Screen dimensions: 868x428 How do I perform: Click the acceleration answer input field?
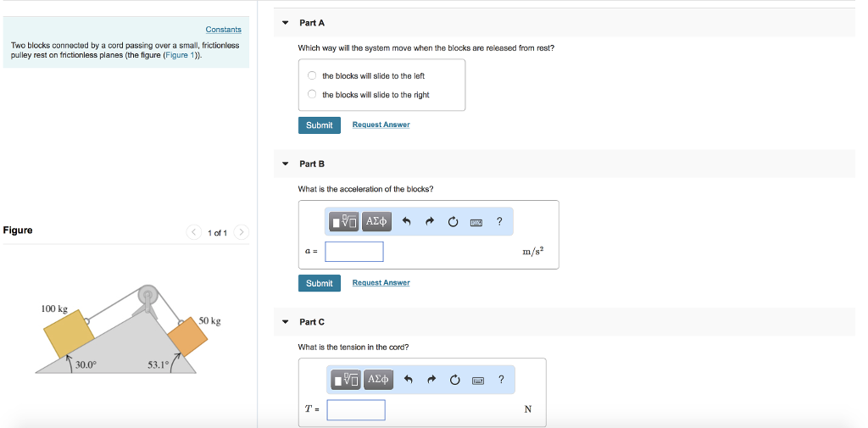(x=353, y=252)
